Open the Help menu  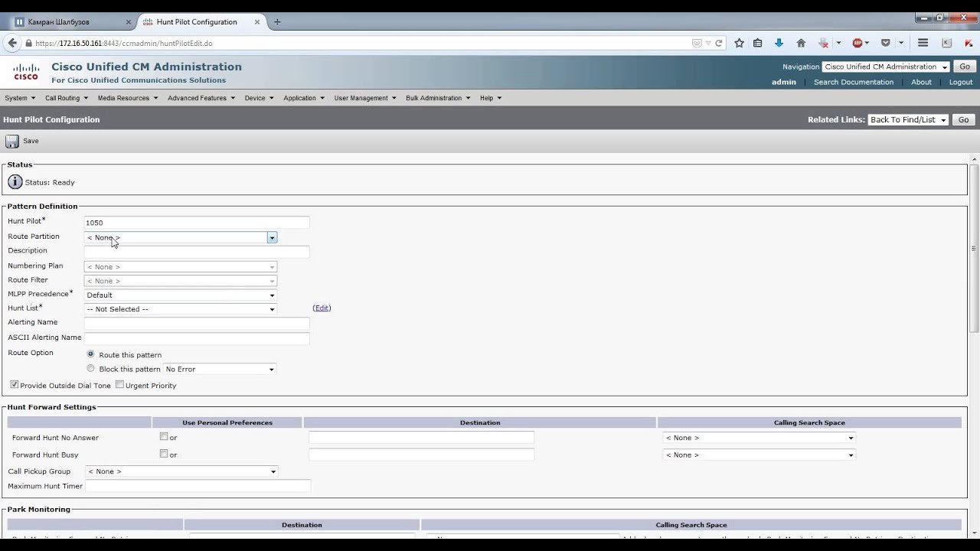pyautogui.click(x=491, y=98)
